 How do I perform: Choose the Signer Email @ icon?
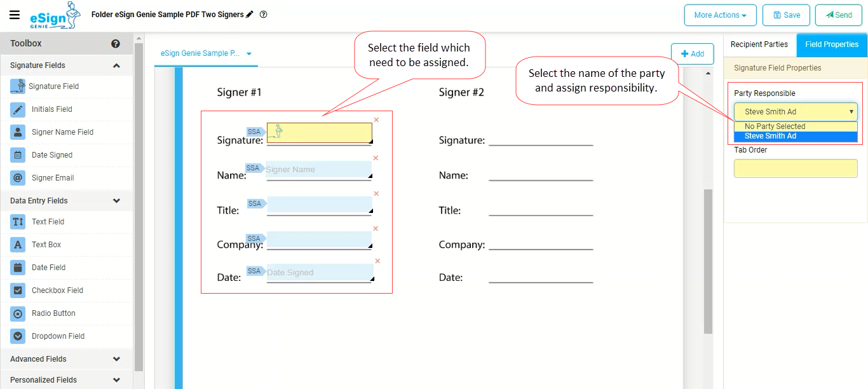coord(18,178)
